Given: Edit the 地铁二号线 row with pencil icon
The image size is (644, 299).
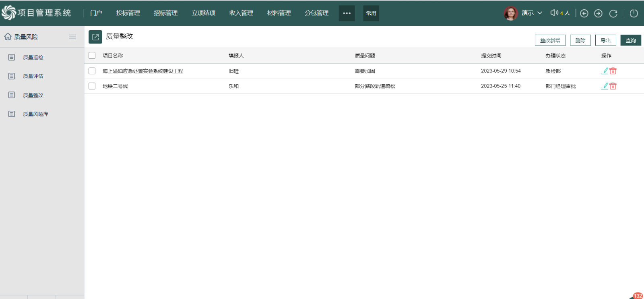Looking at the screenshot, I should (x=605, y=86).
